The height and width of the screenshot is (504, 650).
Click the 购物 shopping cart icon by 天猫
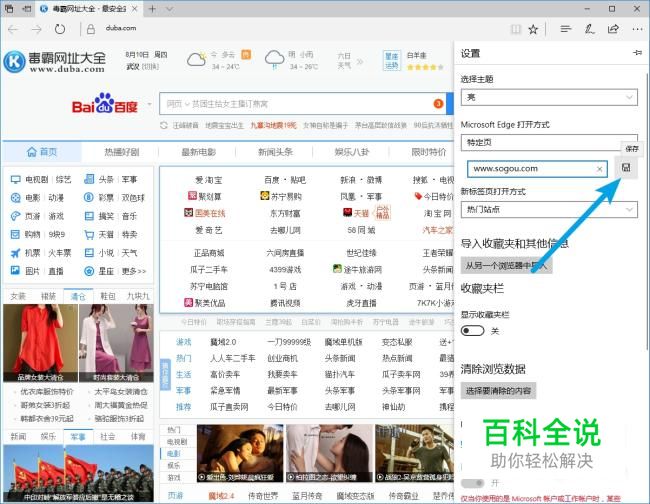pyautogui.click(x=89, y=235)
